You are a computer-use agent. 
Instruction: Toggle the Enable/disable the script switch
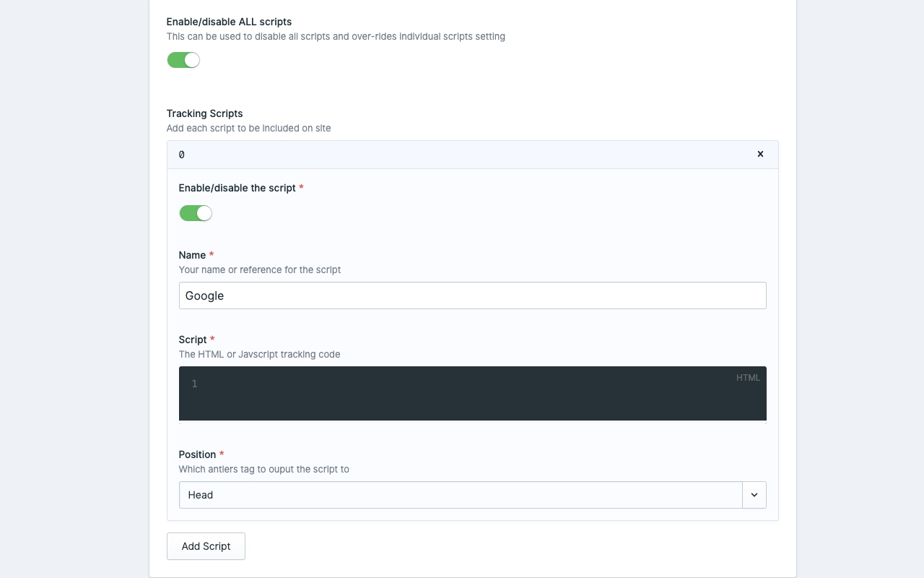point(196,213)
